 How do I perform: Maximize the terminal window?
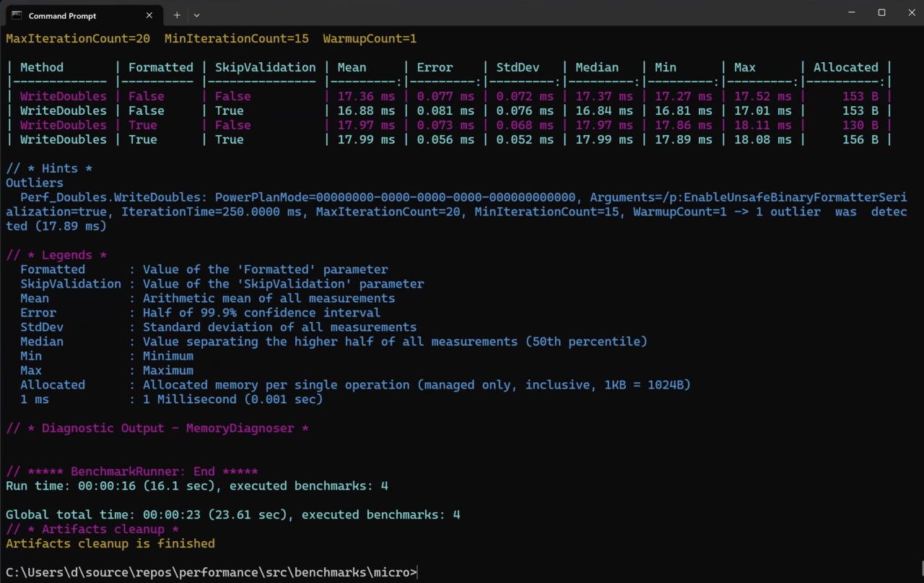point(881,13)
